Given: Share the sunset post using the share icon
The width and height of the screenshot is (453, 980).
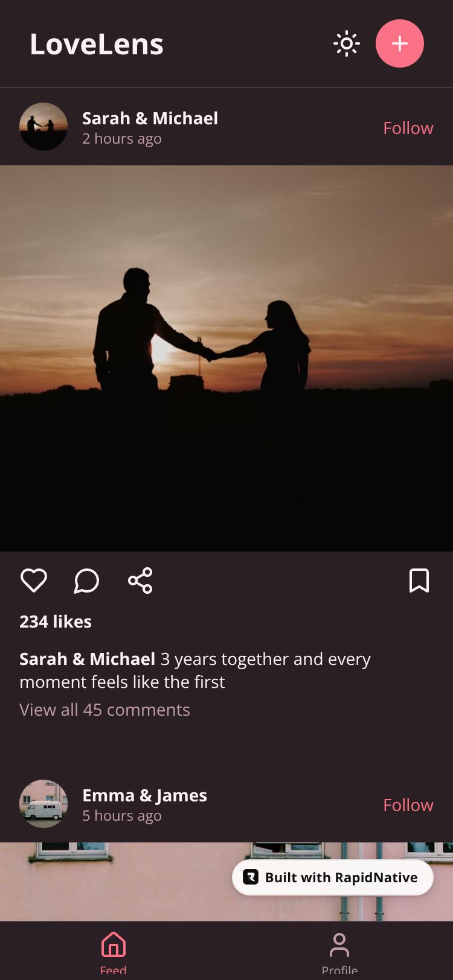Looking at the screenshot, I should [140, 581].
